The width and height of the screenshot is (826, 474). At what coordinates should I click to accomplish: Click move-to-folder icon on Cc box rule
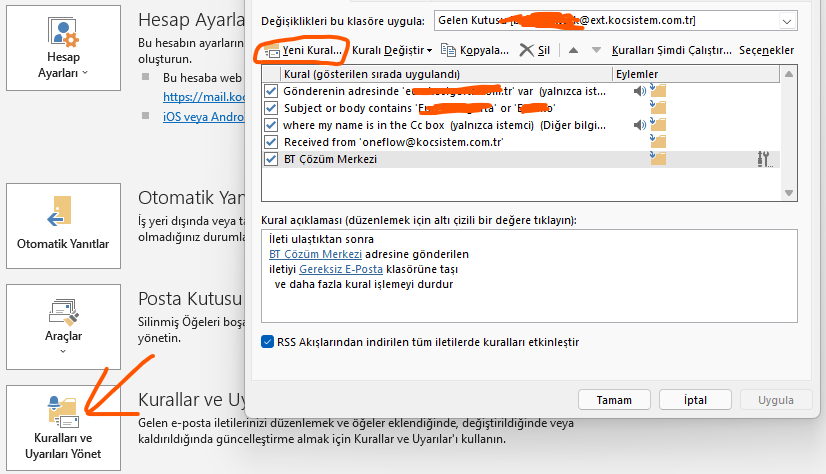[x=658, y=124]
